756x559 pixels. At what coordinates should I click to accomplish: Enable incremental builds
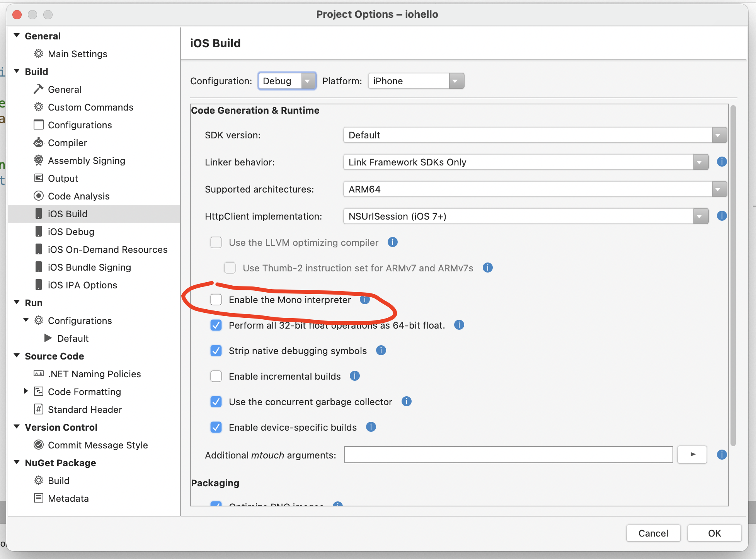pyautogui.click(x=216, y=376)
